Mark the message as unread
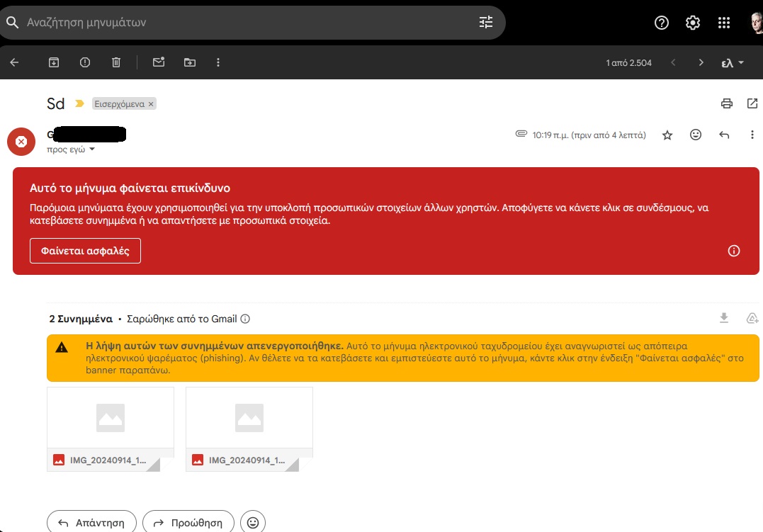 click(x=159, y=62)
